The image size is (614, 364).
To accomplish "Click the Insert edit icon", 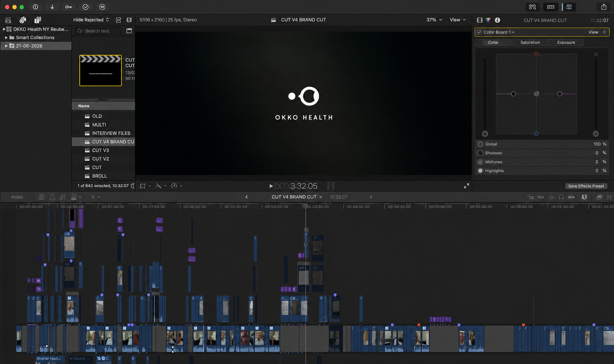I will 52,197.
